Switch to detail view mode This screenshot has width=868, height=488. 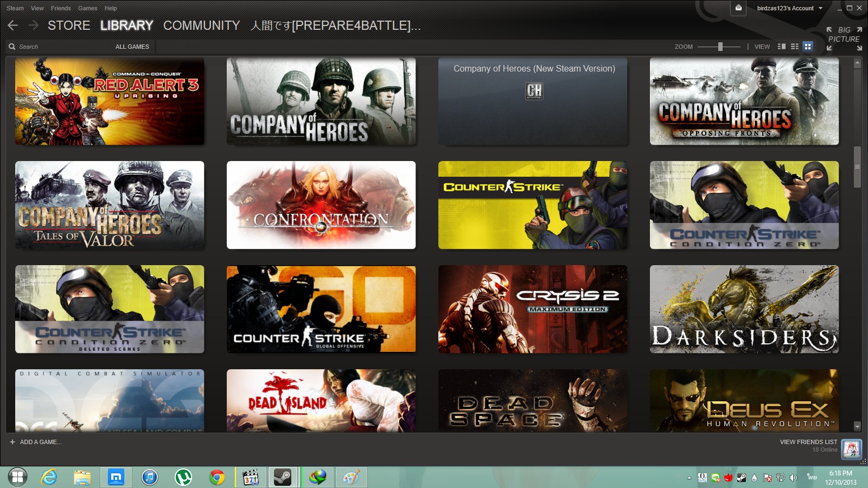[x=782, y=47]
